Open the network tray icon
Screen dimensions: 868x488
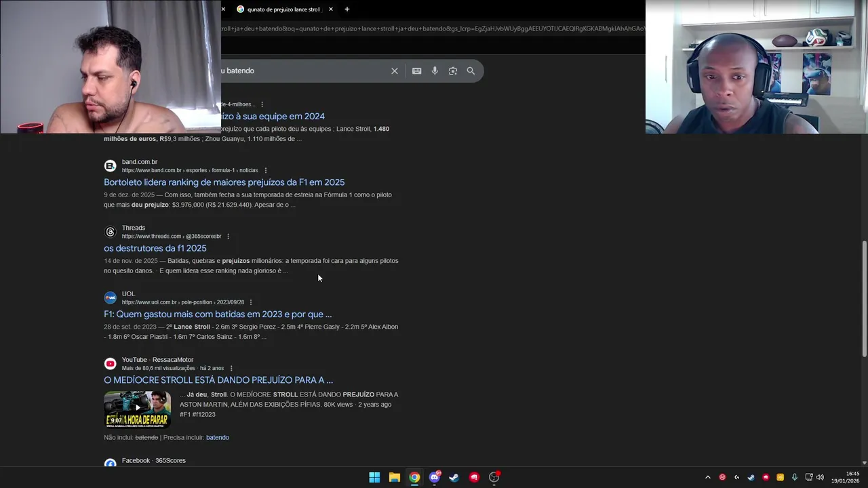pyautogui.click(x=809, y=477)
